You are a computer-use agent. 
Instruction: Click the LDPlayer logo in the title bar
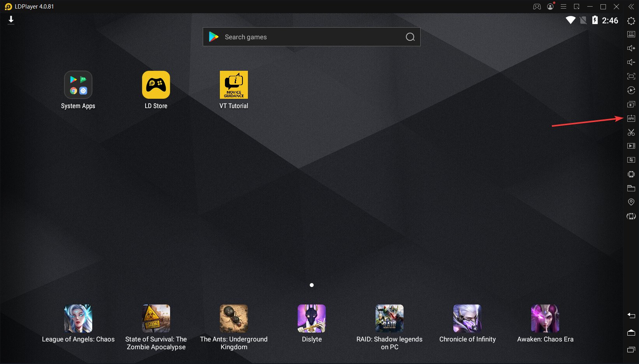8,7
